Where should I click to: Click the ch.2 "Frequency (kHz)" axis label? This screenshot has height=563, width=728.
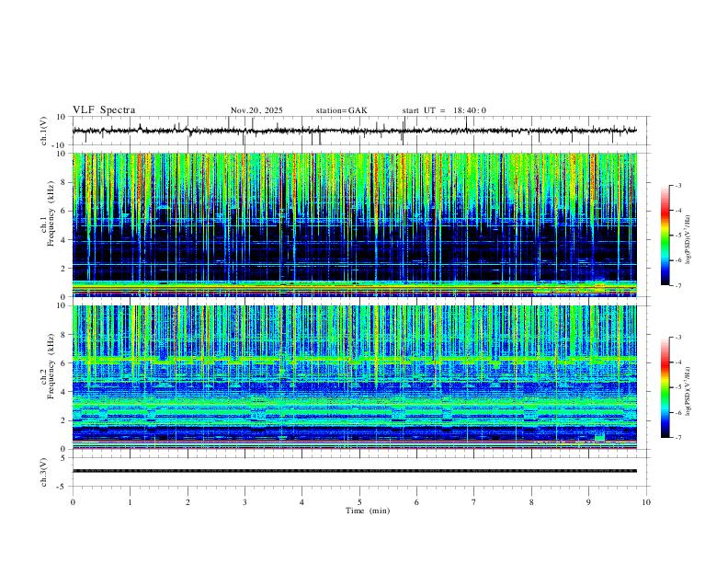point(51,367)
